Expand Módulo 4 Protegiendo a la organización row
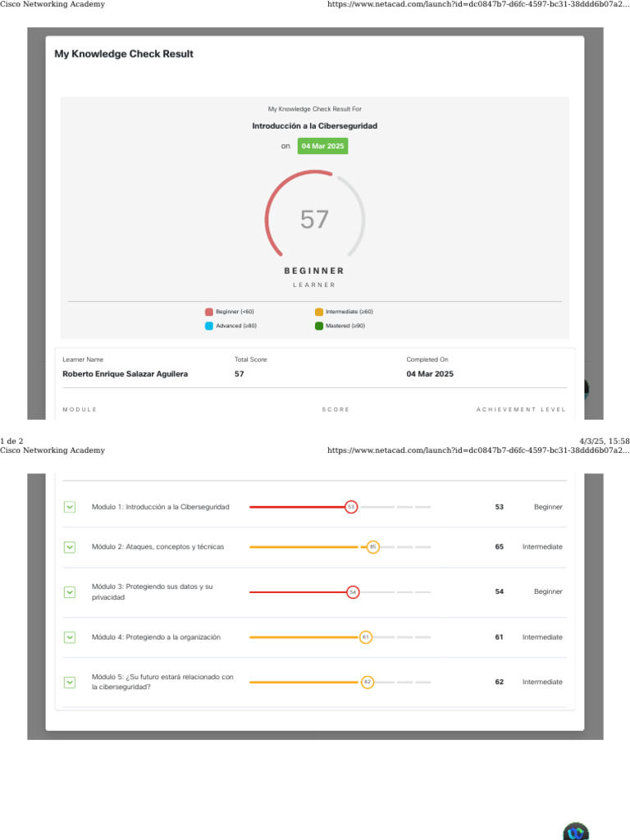630x840 pixels. pos(70,637)
